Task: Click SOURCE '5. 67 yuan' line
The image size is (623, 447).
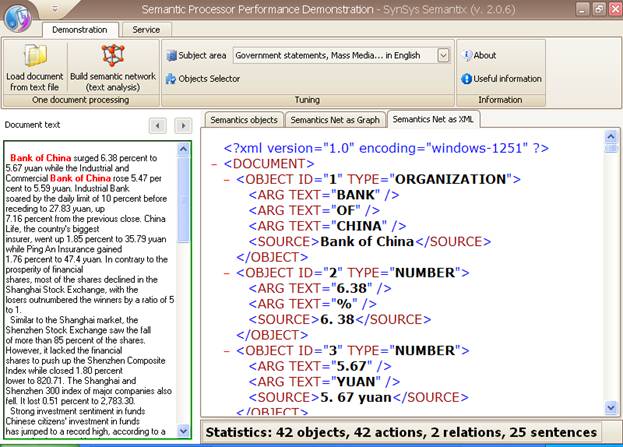Action: pyautogui.click(x=359, y=397)
